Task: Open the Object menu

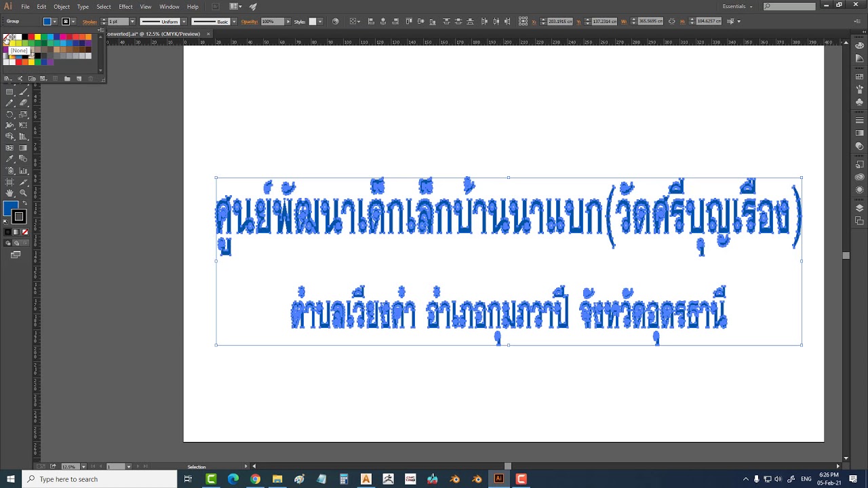Action: (62, 6)
